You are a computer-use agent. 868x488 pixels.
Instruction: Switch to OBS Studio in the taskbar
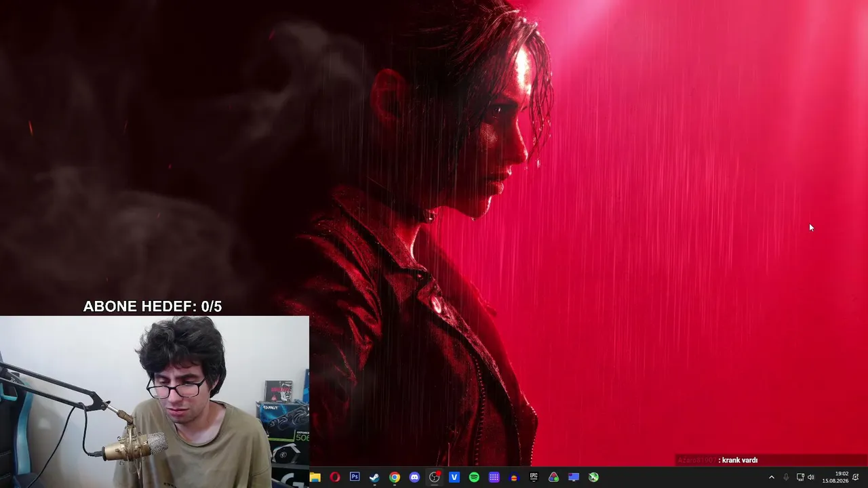click(435, 477)
